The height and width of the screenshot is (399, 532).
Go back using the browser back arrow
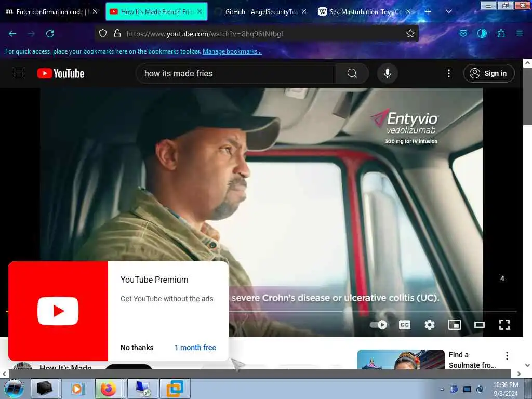(x=12, y=34)
